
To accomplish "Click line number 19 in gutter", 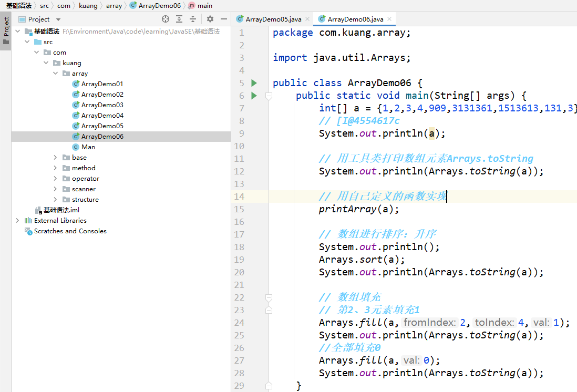I will coord(239,260).
